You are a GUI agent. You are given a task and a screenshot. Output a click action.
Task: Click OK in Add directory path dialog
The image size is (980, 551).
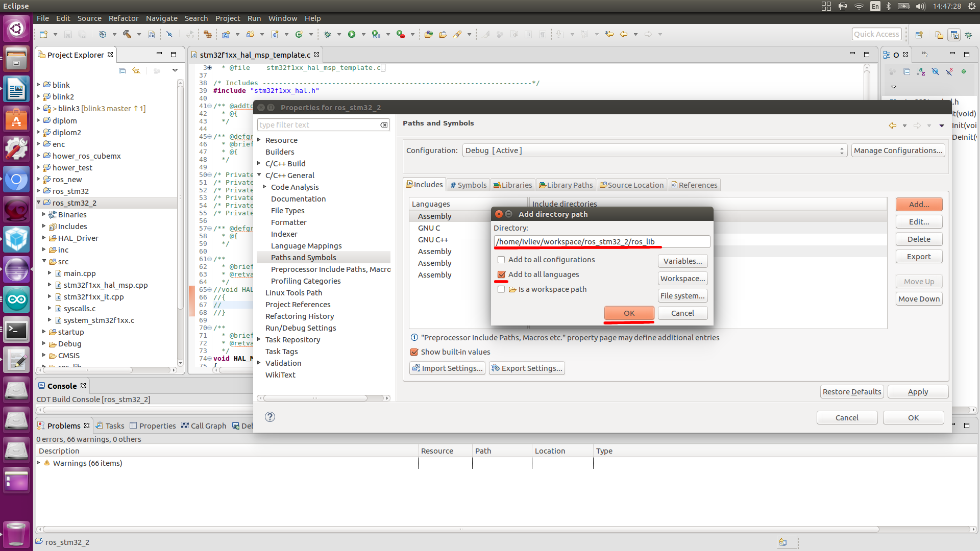click(629, 313)
